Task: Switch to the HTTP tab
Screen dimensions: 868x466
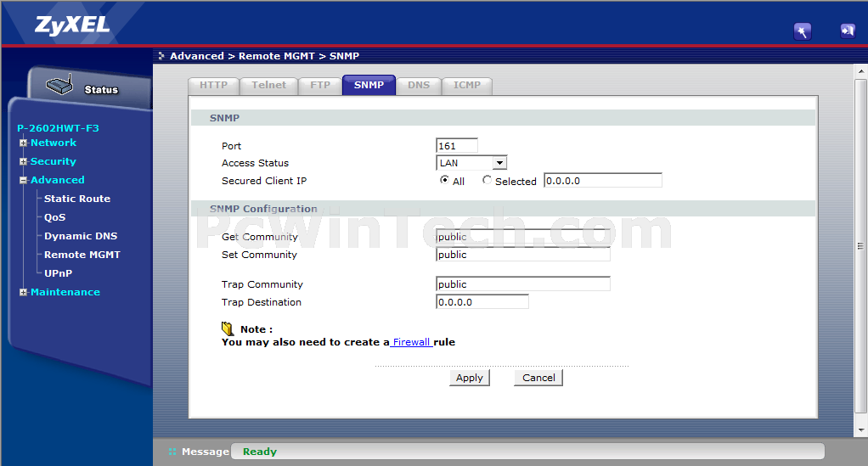Action: pyautogui.click(x=214, y=86)
